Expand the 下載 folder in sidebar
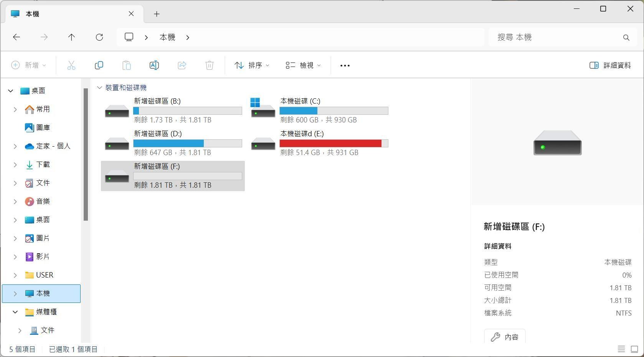This screenshot has height=357, width=644. coord(15,165)
